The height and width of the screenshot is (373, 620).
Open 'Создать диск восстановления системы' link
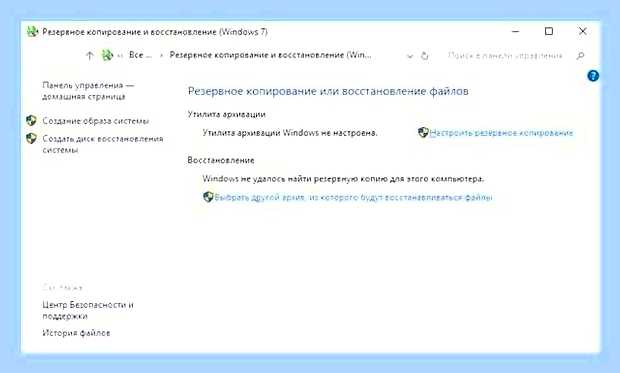pos(103,144)
